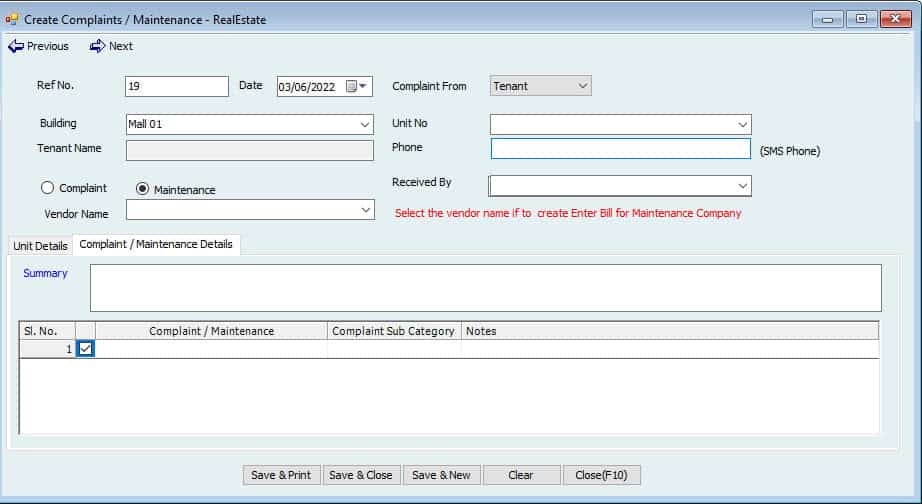Switch to the Unit Details tab
Screen dimensions: 922x504
(x=40, y=246)
